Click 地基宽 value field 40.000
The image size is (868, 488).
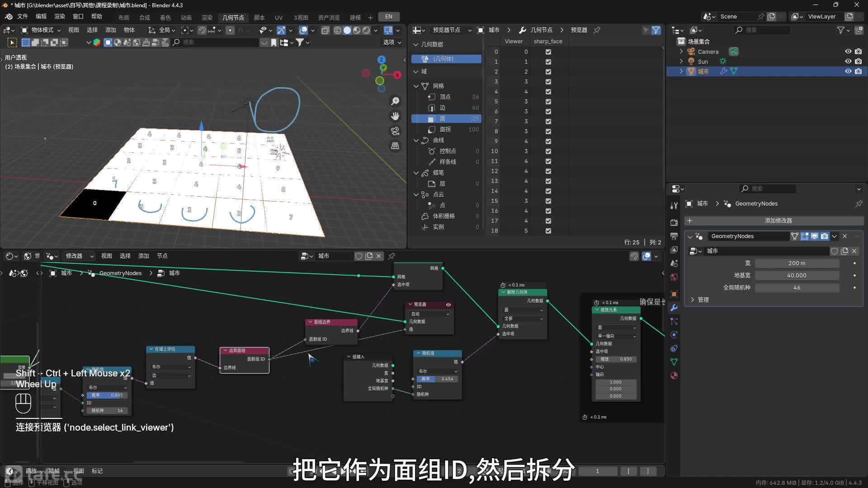click(x=797, y=275)
